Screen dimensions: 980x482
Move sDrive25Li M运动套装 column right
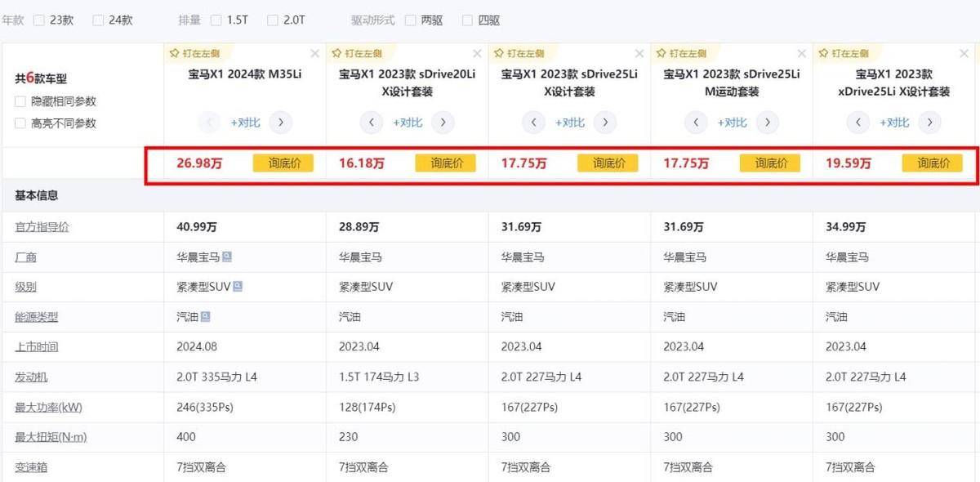pyautogui.click(x=768, y=123)
